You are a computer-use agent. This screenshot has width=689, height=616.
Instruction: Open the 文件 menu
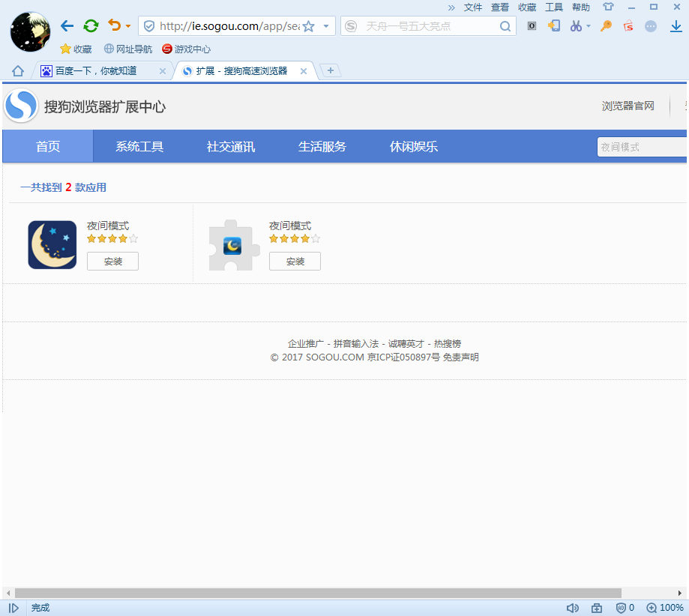click(473, 7)
